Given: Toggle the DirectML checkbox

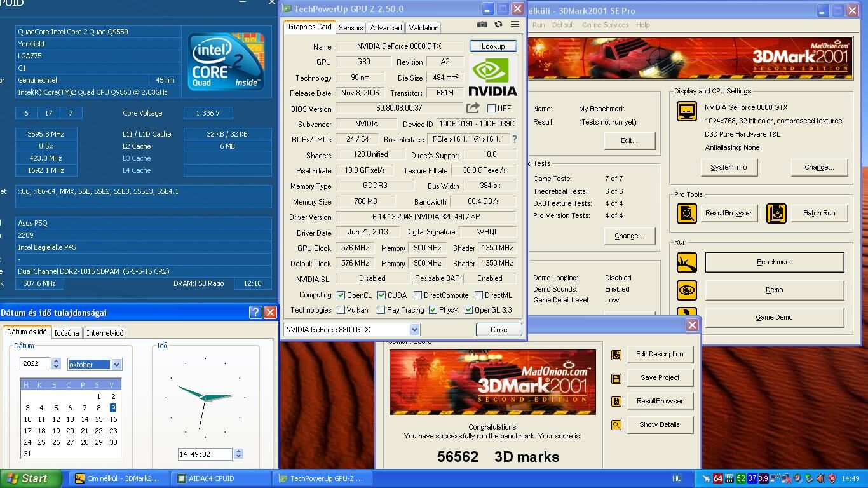Looking at the screenshot, I should click(478, 295).
